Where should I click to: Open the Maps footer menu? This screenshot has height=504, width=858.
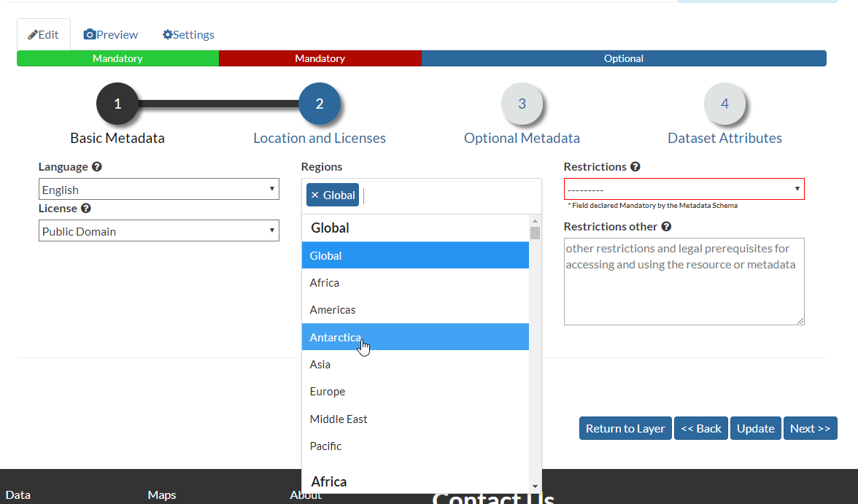point(161,495)
